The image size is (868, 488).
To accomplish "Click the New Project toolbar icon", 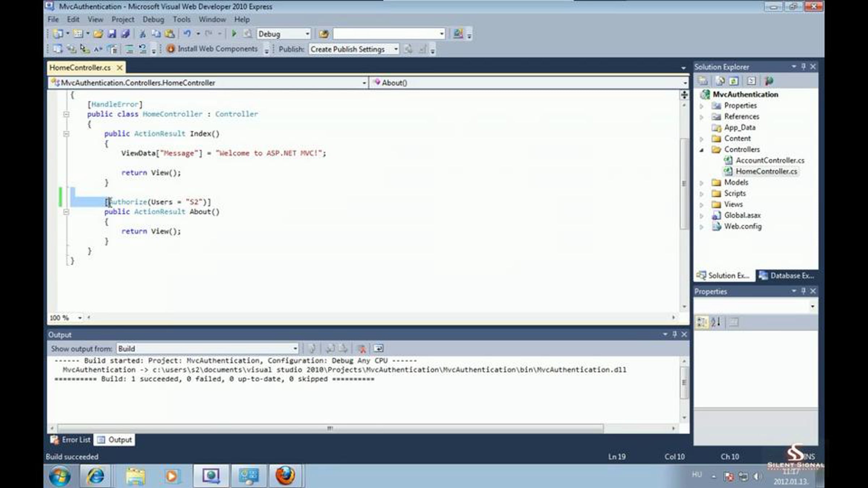I will [58, 34].
